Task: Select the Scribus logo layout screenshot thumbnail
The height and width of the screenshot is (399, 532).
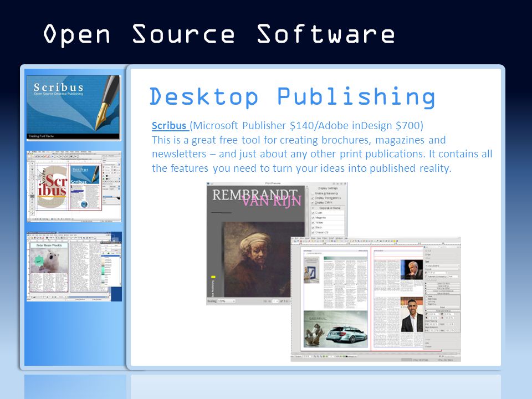Action: (x=74, y=186)
